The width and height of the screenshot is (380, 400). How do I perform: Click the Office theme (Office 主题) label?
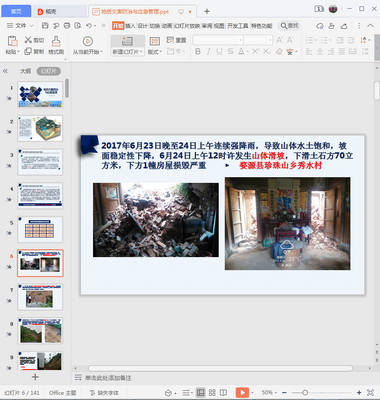tap(62, 393)
